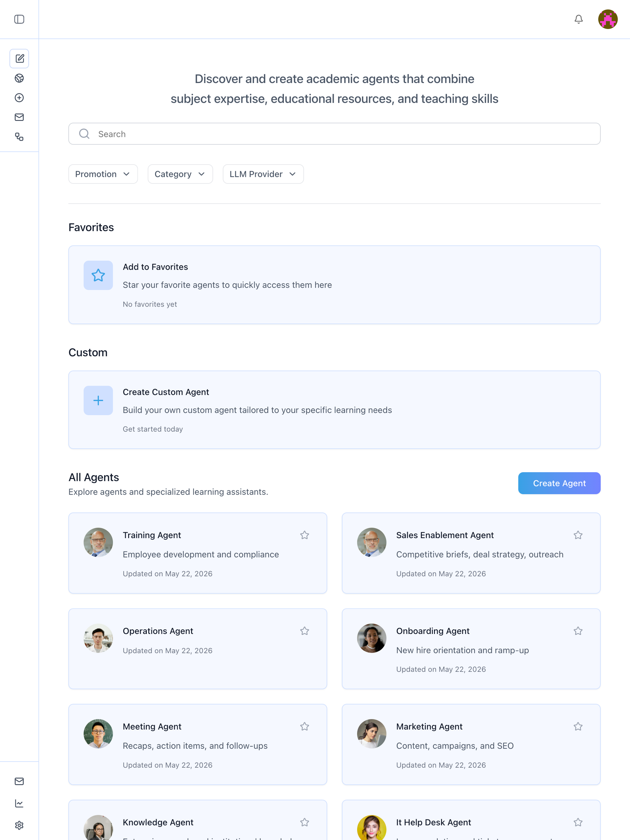630x840 pixels.
Task: Open the Meeting Agent title
Action: (152, 727)
